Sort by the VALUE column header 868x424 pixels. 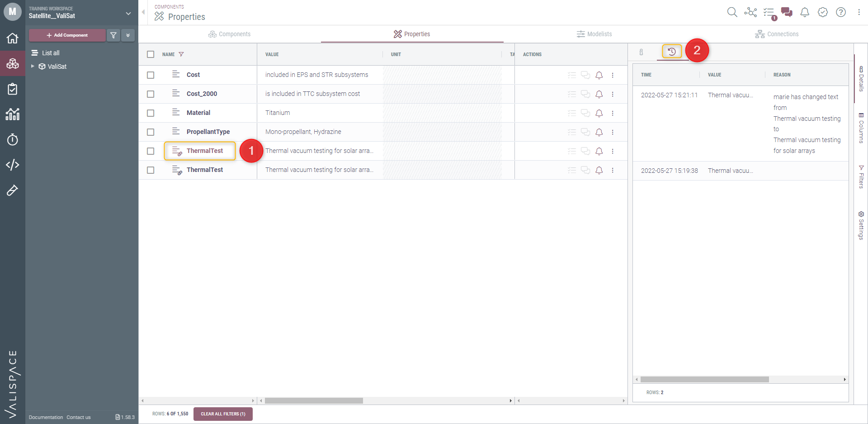tap(272, 54)
